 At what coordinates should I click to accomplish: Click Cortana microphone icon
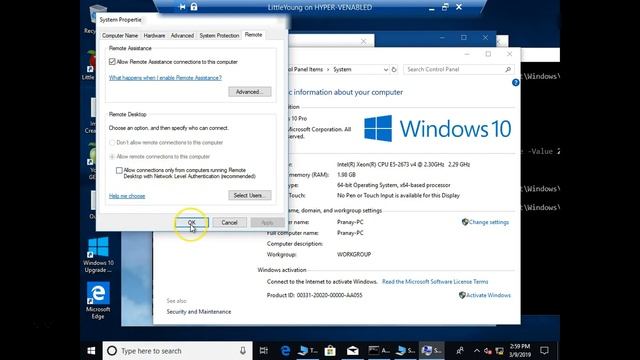[243, 351]
